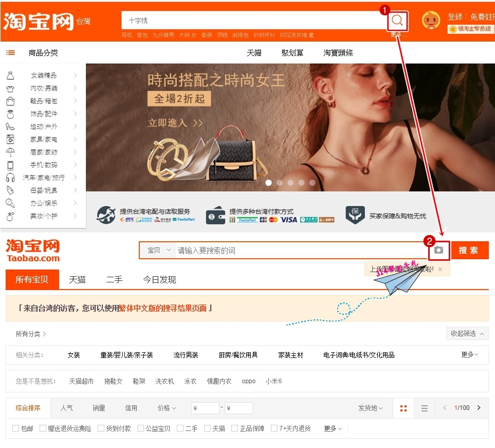Enable the 货到付款 filter
The image size is (495, 448).
tap(101, 428)
